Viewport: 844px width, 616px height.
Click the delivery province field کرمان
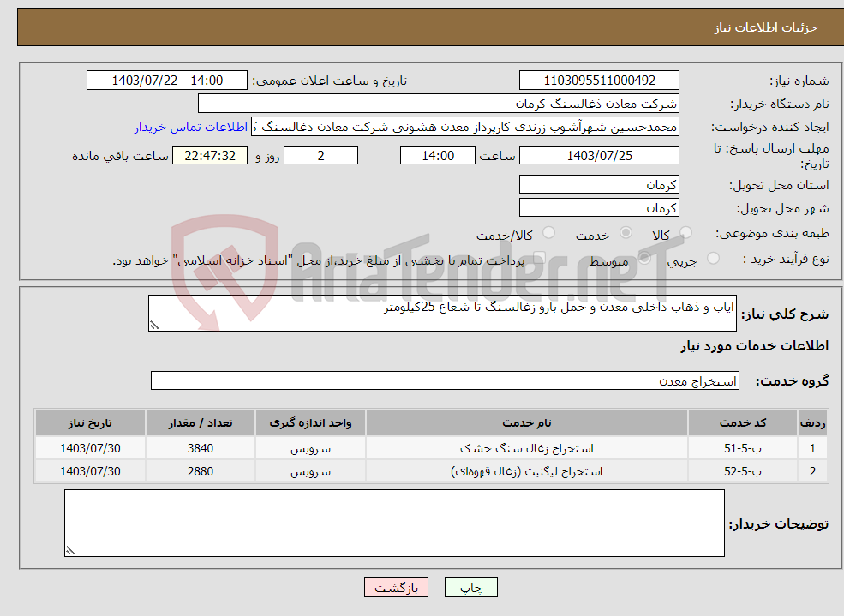[x=599, y=184]
